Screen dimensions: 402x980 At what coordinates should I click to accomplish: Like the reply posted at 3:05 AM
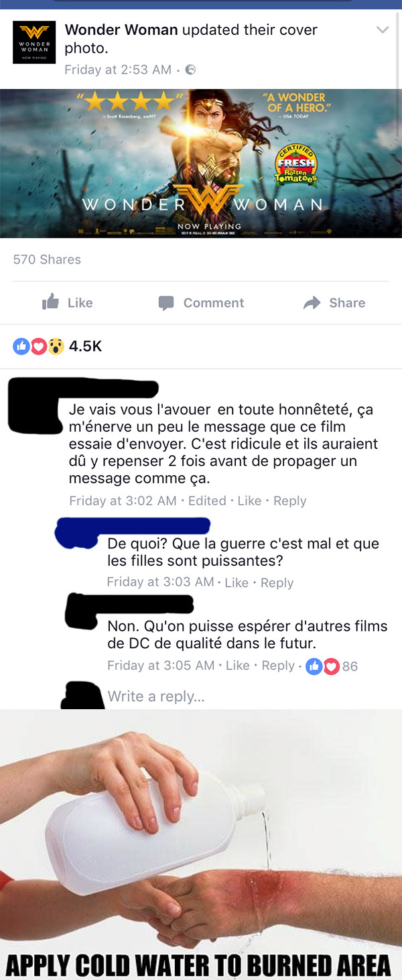(238, 666)
